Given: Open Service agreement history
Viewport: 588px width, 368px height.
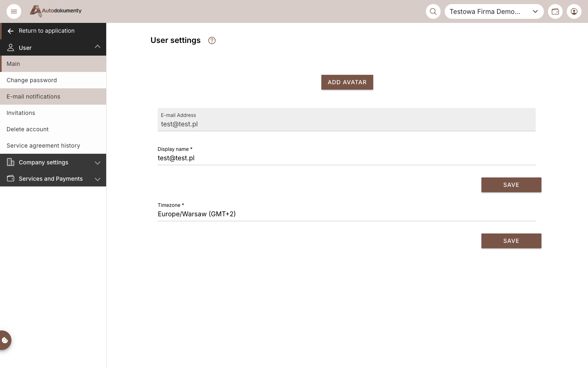Looking at the screenshot, I should point(53,146).
